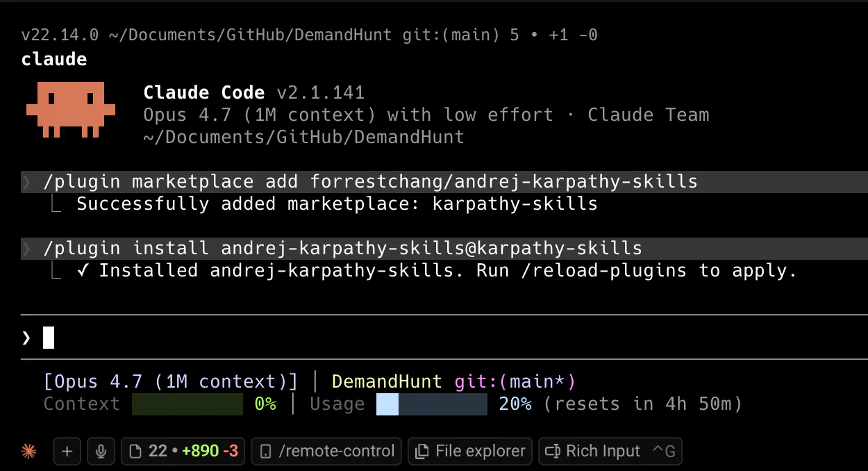This screenshot has width=868, height=471.
Task: Click 'git:(main) 5 • +1 -0' in shell prompt
Action: [x=500, y=35]
